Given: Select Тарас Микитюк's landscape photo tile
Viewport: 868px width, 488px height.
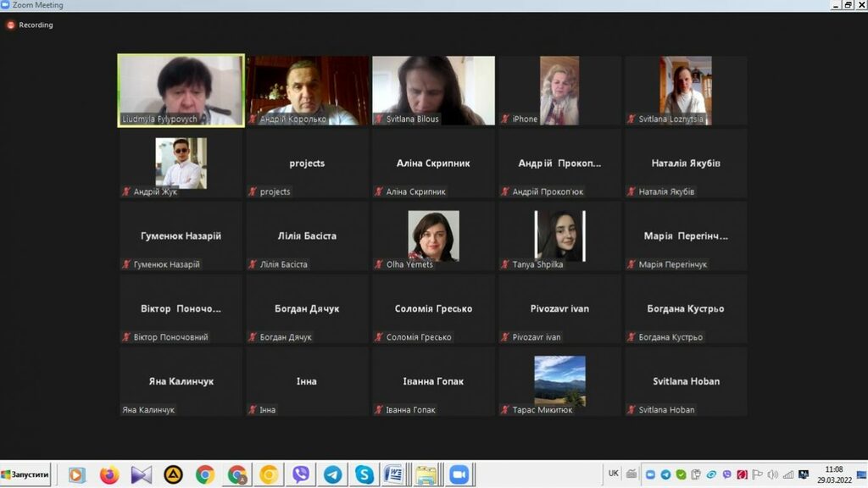Looking at the screenshot, I should pyautogui.click(x=559, y=380).
